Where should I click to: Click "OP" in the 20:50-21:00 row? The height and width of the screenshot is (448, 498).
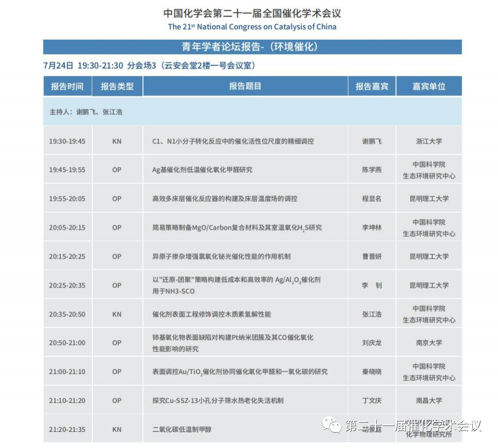coord(117,343)
